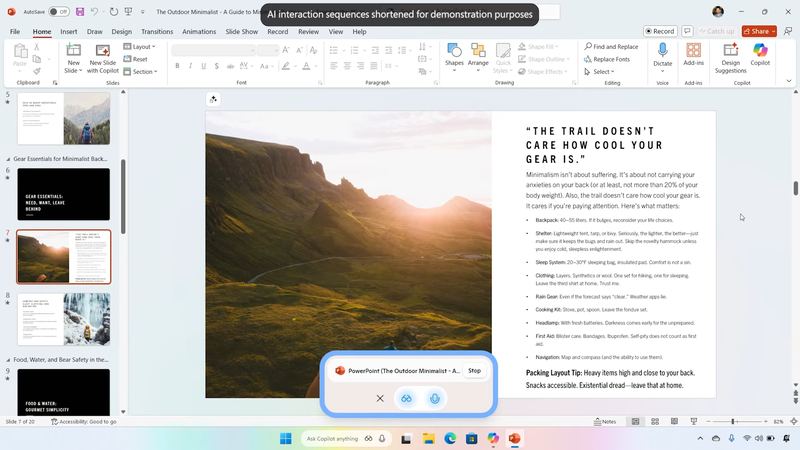
Task: Open Microsoft Edge from taskbar
Action: coord(450,438)
